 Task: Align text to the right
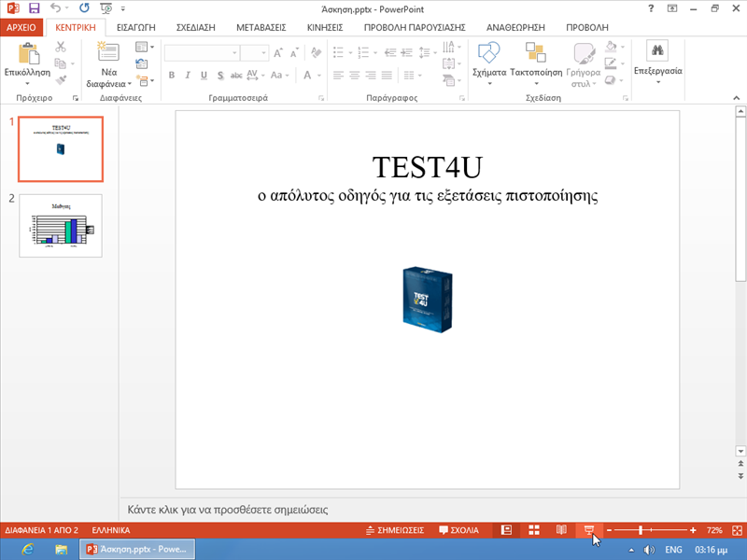click(x=371, y=75)
